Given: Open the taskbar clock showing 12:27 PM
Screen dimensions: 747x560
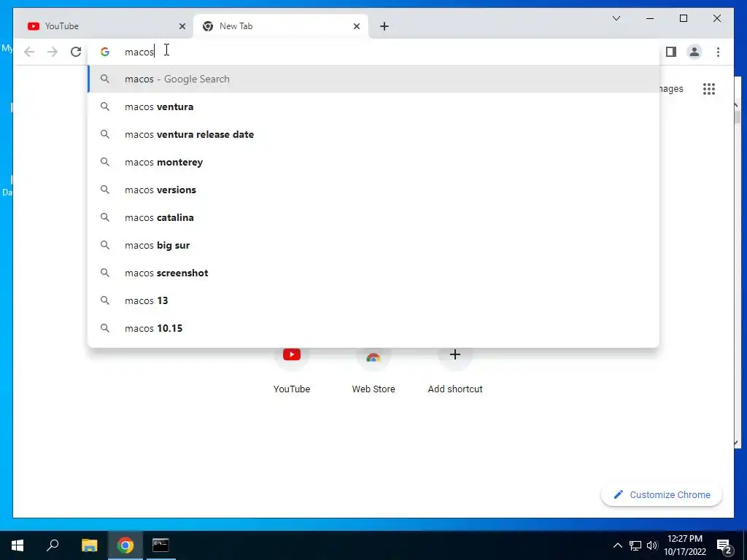Looking at the screenshot, I should point(684,545).
